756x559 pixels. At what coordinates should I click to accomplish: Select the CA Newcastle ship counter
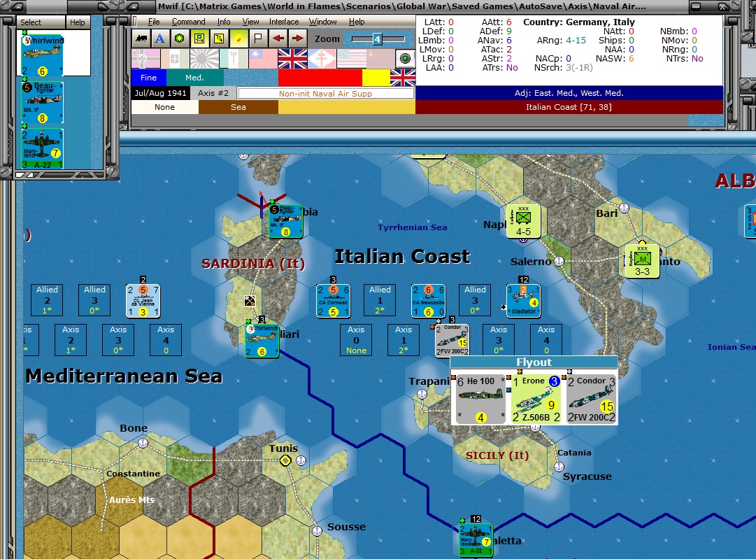point(428,301)
